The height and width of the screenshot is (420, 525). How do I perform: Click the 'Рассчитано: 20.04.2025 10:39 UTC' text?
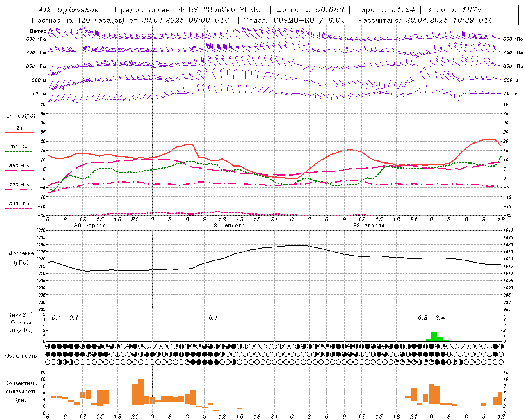[x=426, y=20]
